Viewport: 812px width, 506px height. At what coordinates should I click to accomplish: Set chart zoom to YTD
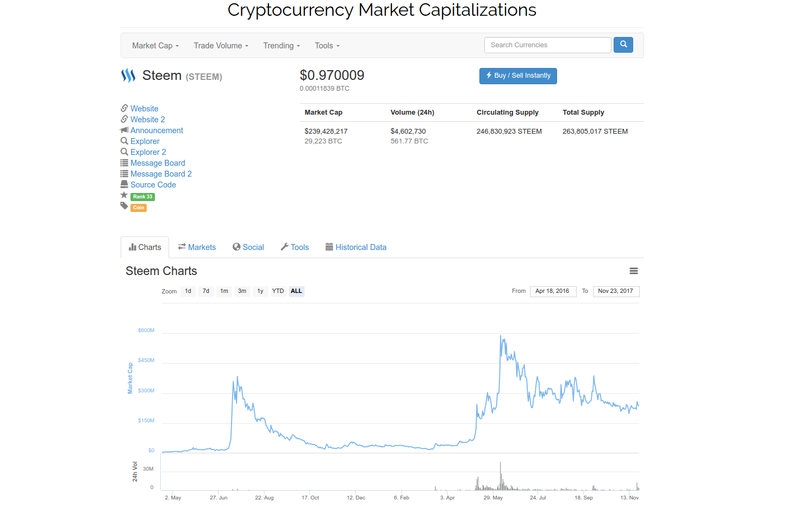point(278,291)
